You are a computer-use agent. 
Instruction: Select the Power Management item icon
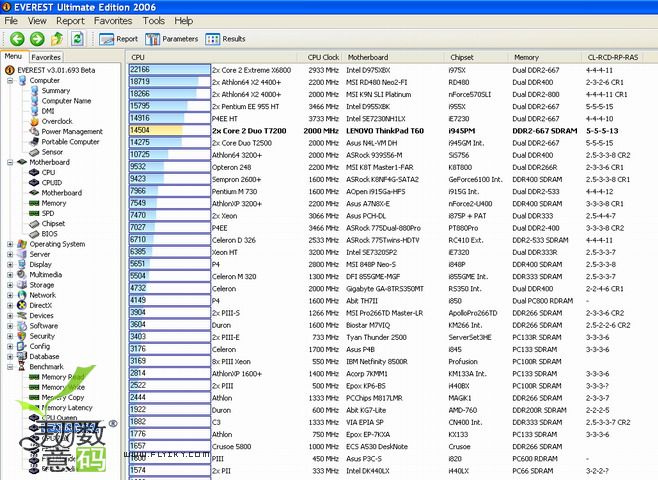click(34, 131)
